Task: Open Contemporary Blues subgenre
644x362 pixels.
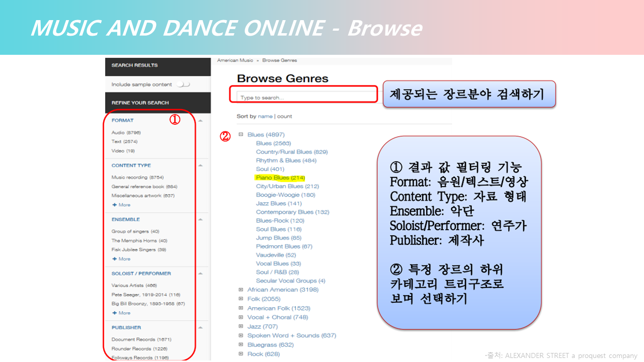Action: (x=293, y=212)
